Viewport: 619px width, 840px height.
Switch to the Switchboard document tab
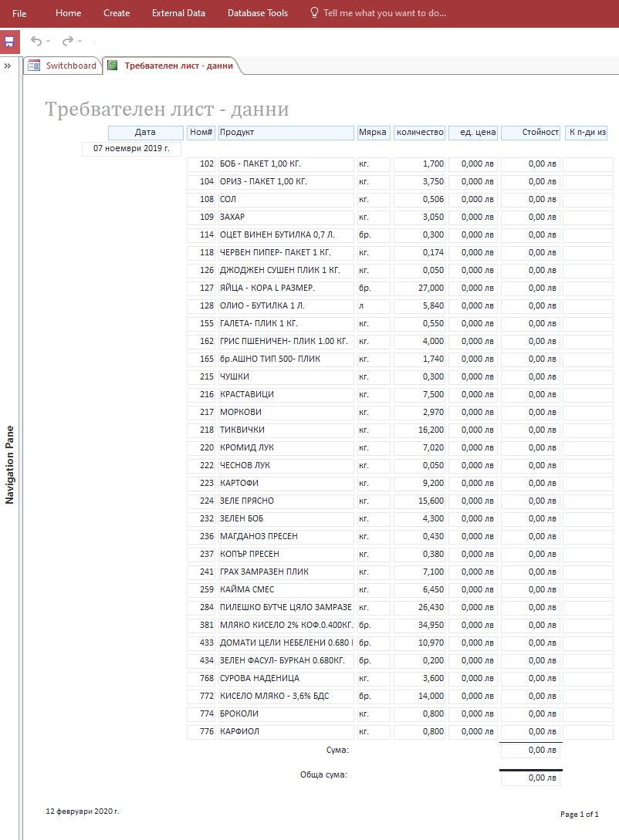coord(63,66)
